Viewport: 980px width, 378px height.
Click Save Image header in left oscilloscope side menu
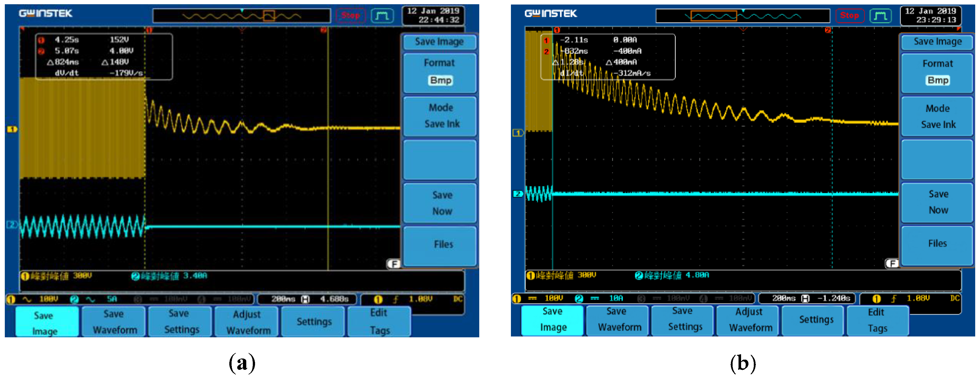pyautogui.click(x=439, y=42)
